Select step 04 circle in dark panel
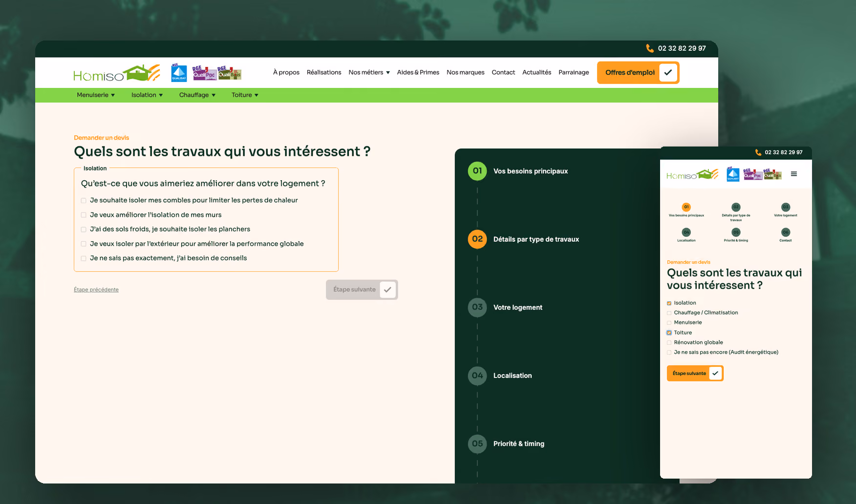This screenshot has width=856, height=504. coord(477,376)
